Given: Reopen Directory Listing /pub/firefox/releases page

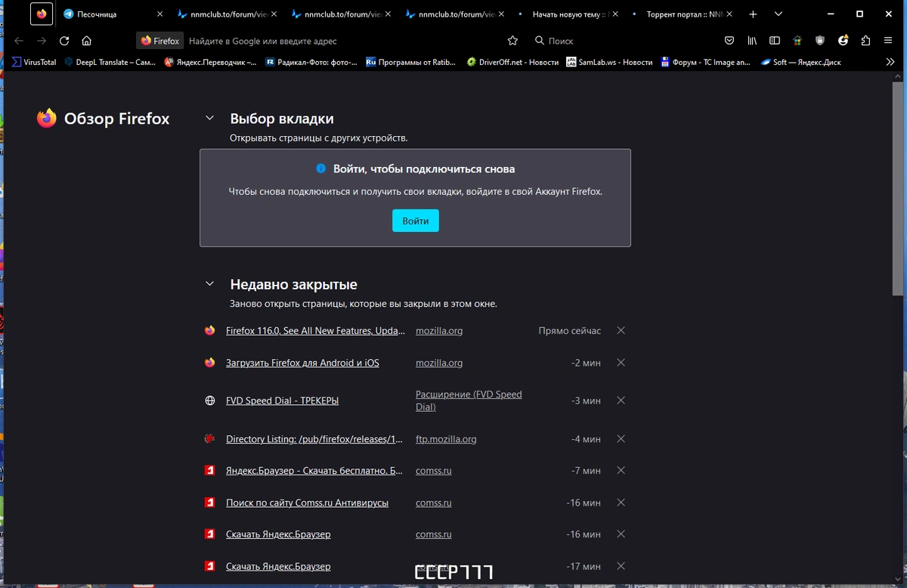Looking at the screenshot, I should [315, 439].
